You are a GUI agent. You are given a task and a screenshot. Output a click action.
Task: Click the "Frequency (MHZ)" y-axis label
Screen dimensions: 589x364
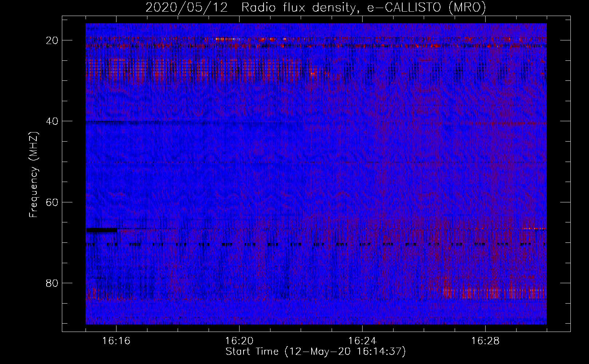(33, 175)
